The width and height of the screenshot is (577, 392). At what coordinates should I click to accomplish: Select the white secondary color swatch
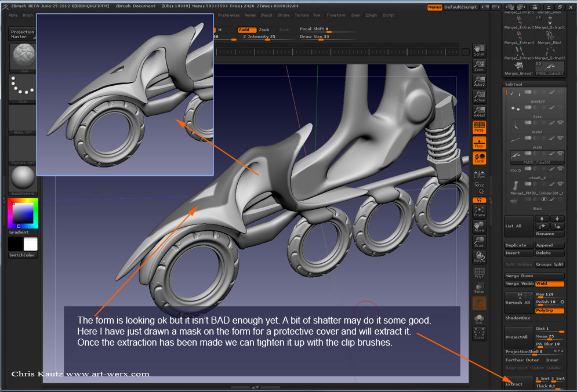[x=31, y=244]
